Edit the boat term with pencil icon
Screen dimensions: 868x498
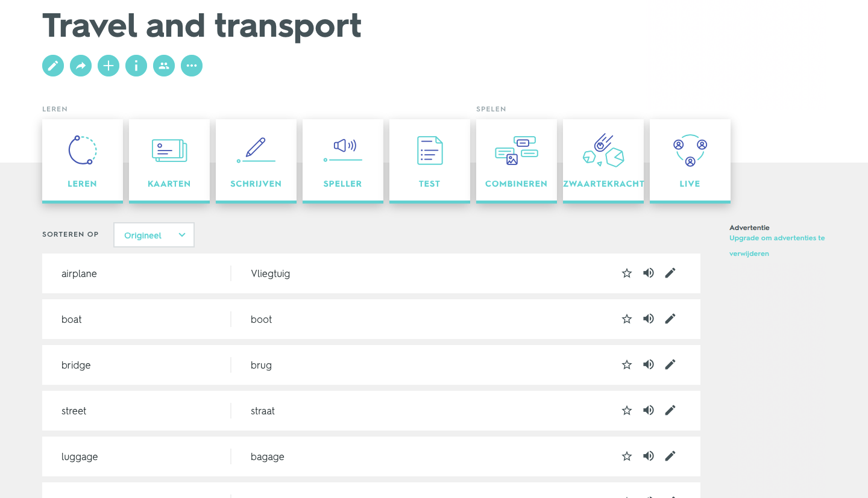coord(670,319)
